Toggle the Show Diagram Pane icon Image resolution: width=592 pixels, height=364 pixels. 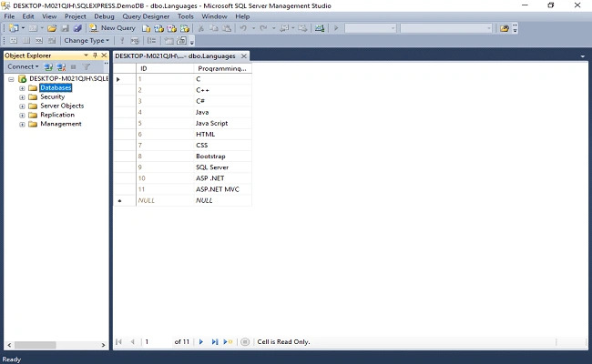point(14,41)
